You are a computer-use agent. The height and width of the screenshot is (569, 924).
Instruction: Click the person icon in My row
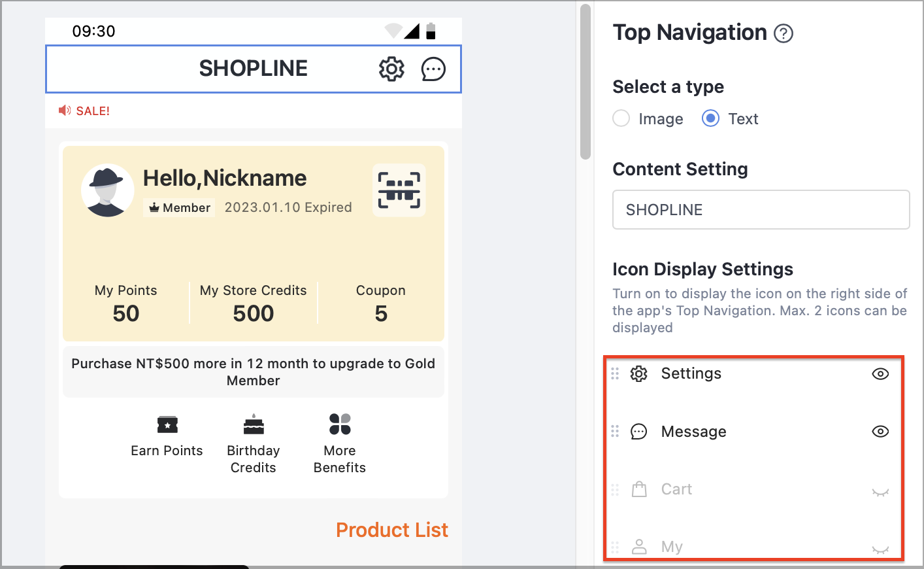click(639, 547)
